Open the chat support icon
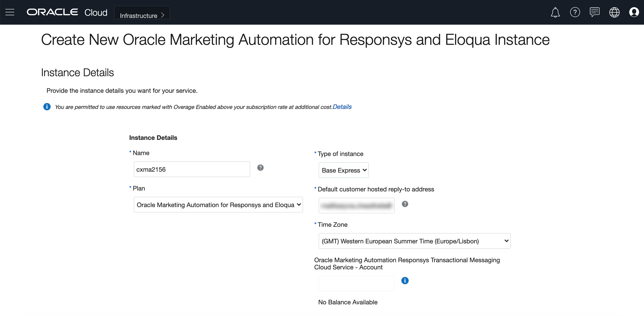 click(594, 12)
